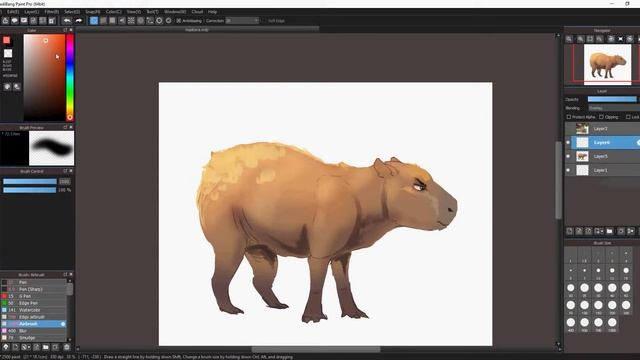Click the layer folder icon below layers
640x360 pixels.
(609, 231)
